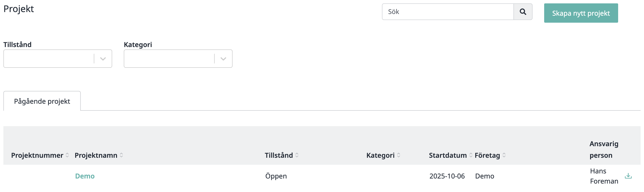
Task: Click Skapa nytt projekt button
Action: (581, 13)
